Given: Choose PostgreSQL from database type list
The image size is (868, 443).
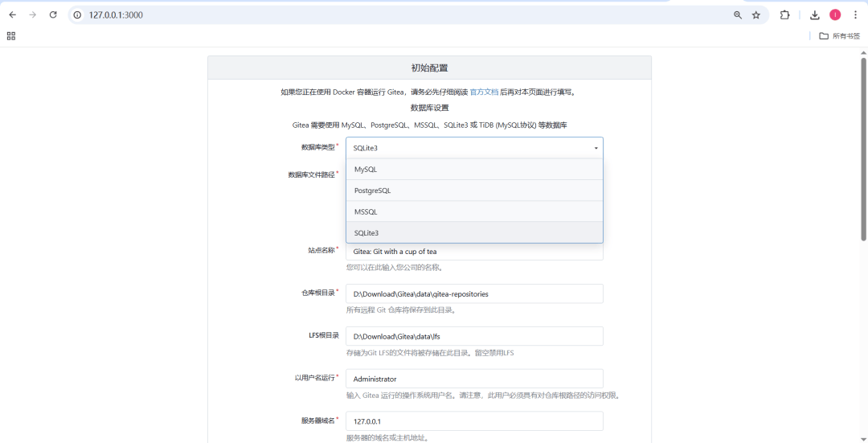Looking at the screenshot, I should [474, 191].
